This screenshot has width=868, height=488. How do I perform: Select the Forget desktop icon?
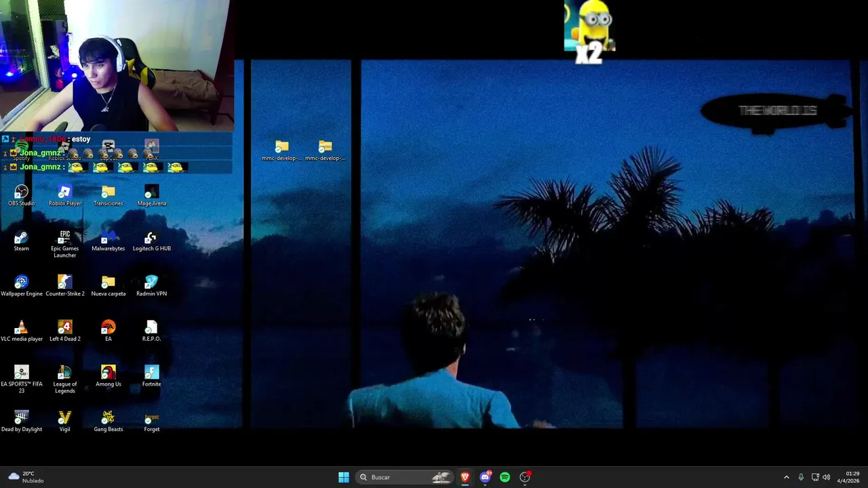click(x=151, y=422)
